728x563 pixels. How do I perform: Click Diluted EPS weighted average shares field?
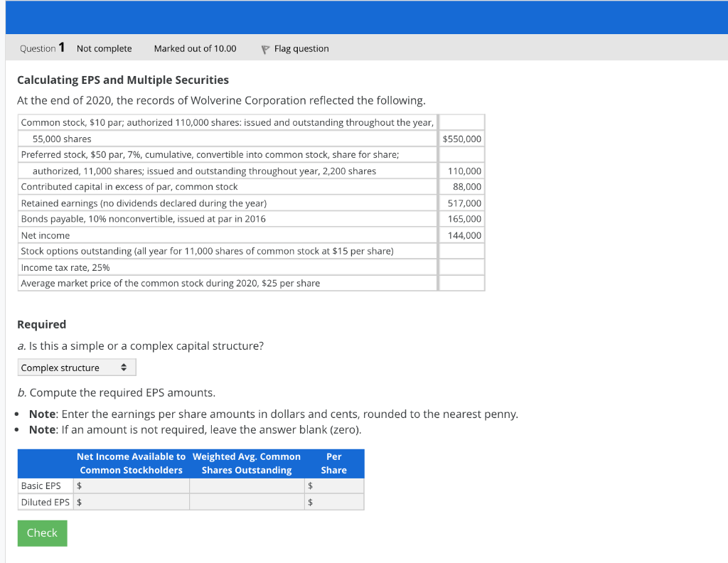247,502
